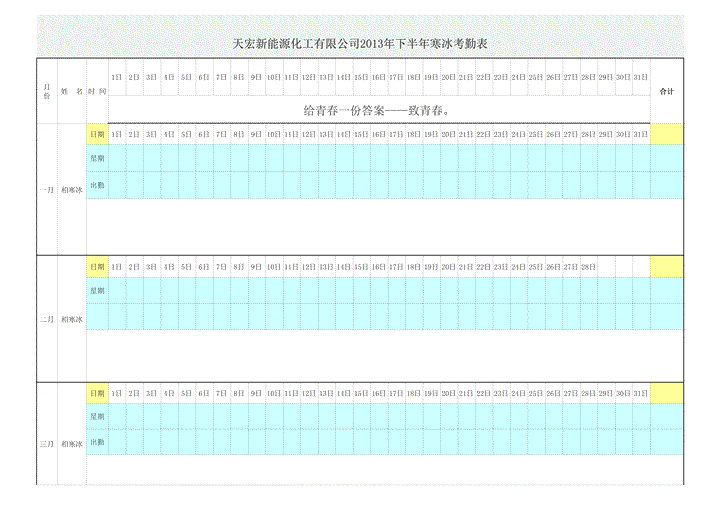Viewport: 721px width, 510px height.
Task: Select the 出勤 label in 一月 section
Action: click(97, 185)
